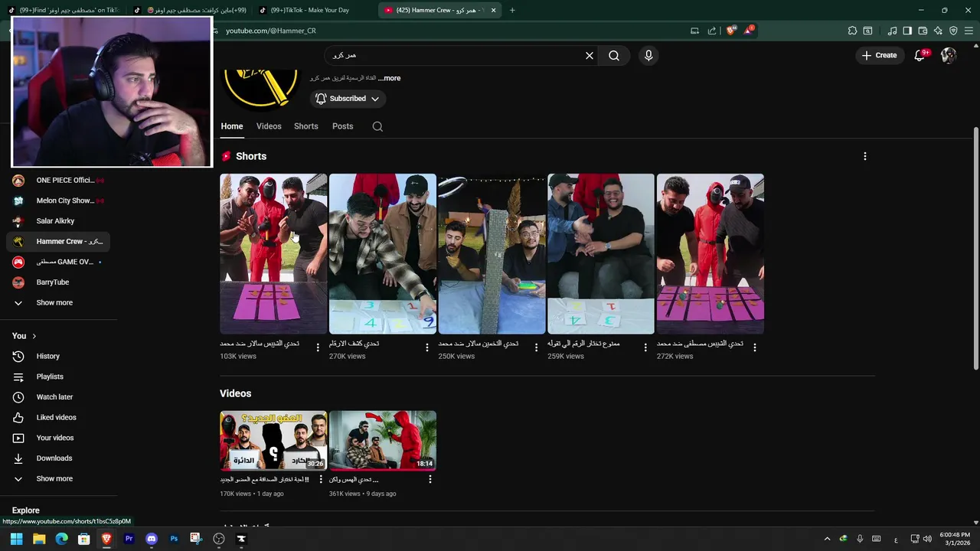Play the short with 272K views

pos(710,254)
